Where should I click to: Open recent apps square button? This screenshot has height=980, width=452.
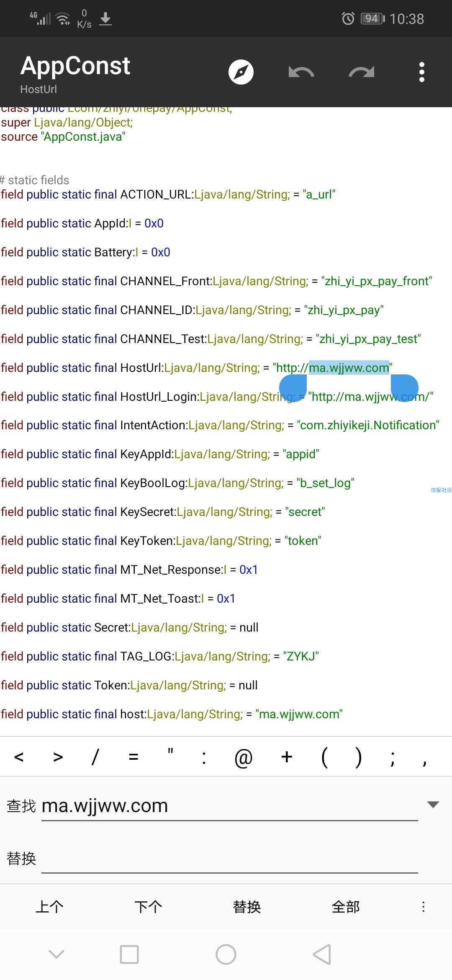click(129, 954)
